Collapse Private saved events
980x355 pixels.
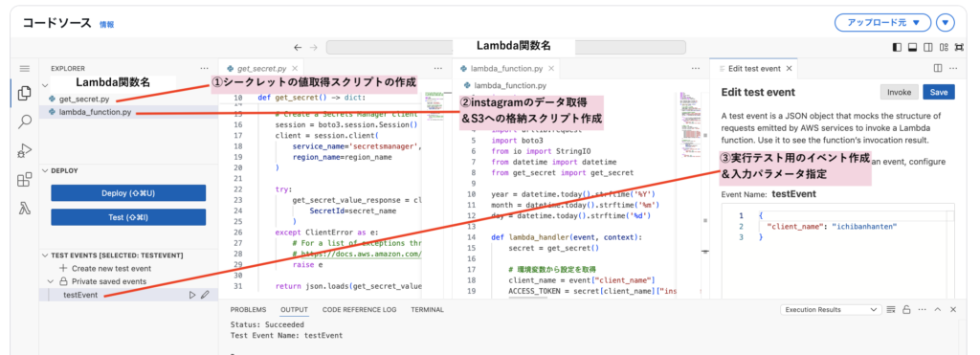point(51,281)
